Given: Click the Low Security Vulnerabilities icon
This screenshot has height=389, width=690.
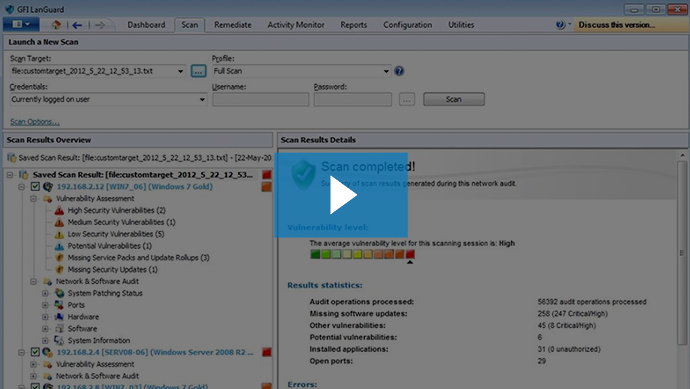Looking at the screenshot, I should point(59,235).
